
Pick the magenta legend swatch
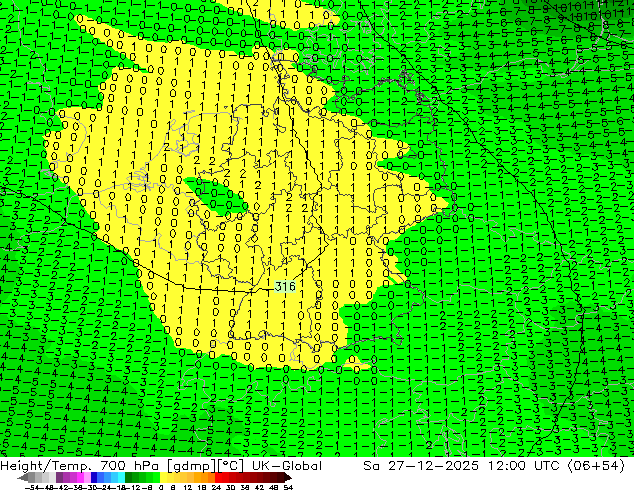pos(80,477)
